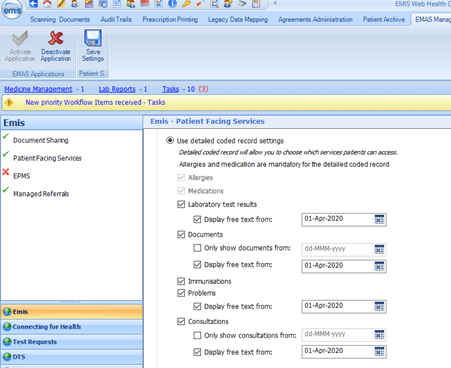Open the Documents ribbon tab
The width and height of the screenshot is (451, 368).
(74, 20)
